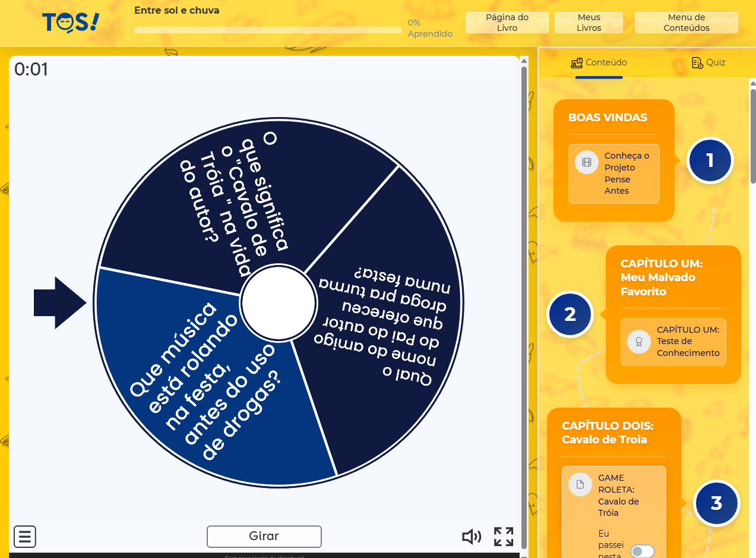Click the '0% Aprendido' text
The image size is (756, 558).
pyautogui.click(x=430, y=29)
